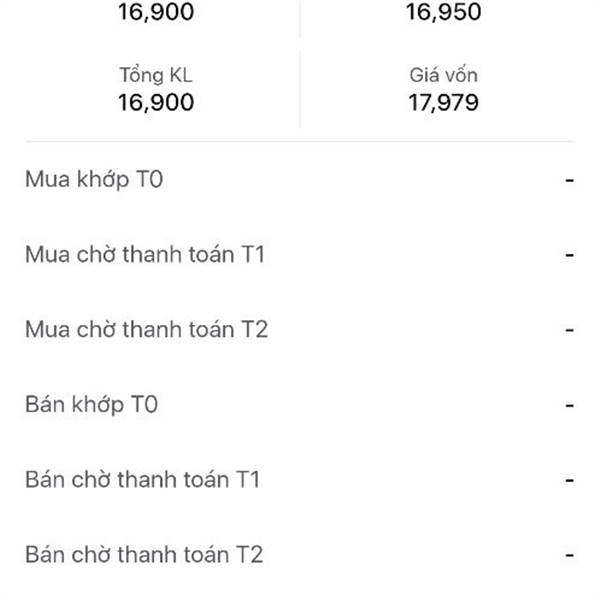Select the 16,950 value at top right
The image size is (600, 600).
[x=443, y=13]
